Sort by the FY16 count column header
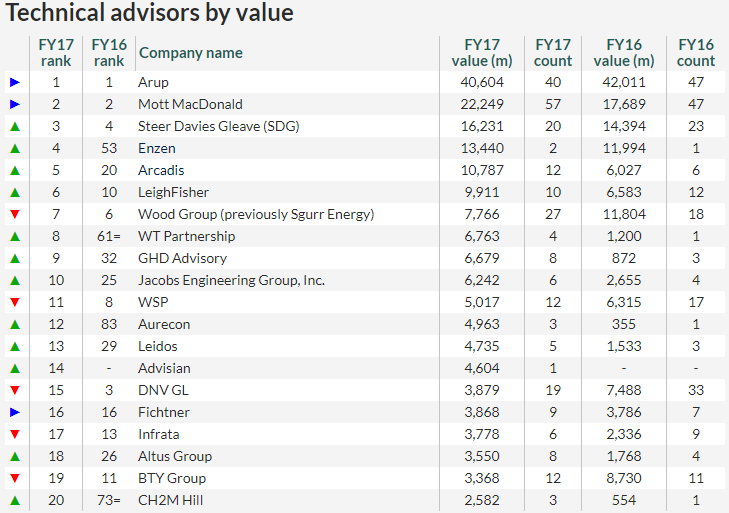 (x=696, y=53)
